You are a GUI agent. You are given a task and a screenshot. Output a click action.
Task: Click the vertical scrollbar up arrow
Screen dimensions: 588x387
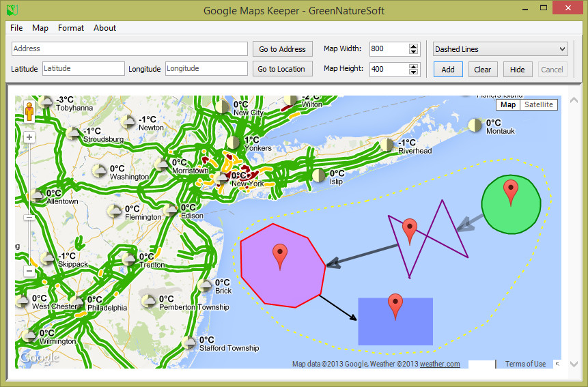point(574,100)
